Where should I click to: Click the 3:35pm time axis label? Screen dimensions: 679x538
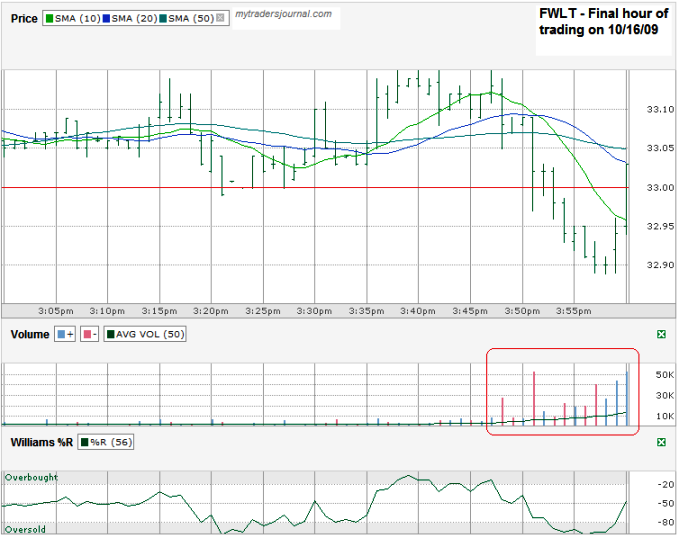pyautogui.click(x=366, y=311)
